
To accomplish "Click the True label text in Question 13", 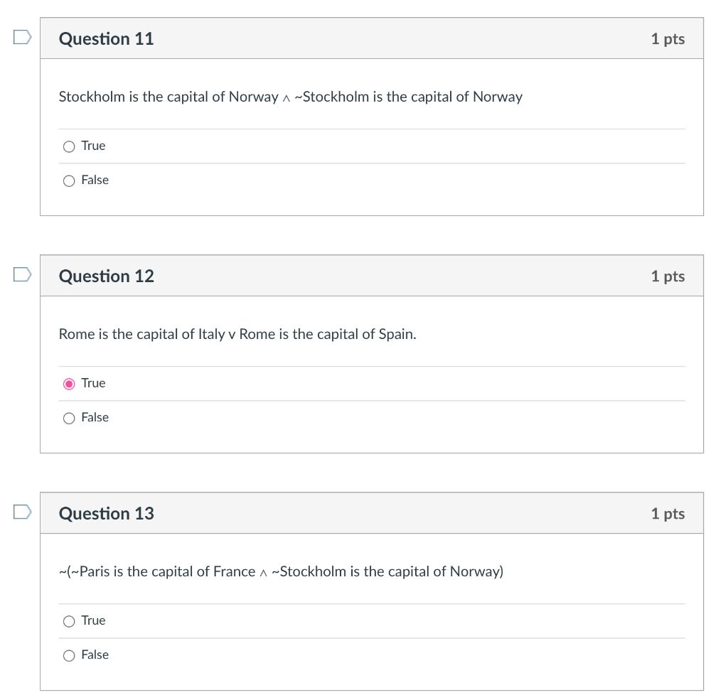I will 93,620.
